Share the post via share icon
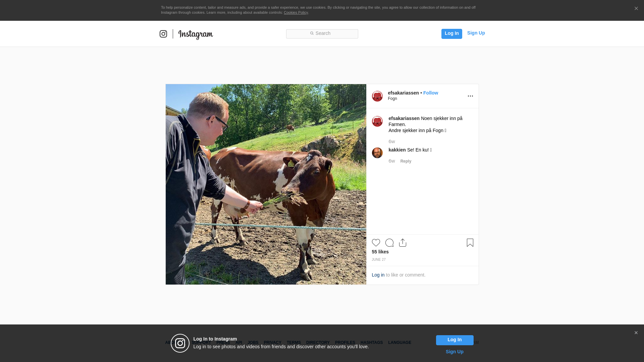 pos(403,243)
